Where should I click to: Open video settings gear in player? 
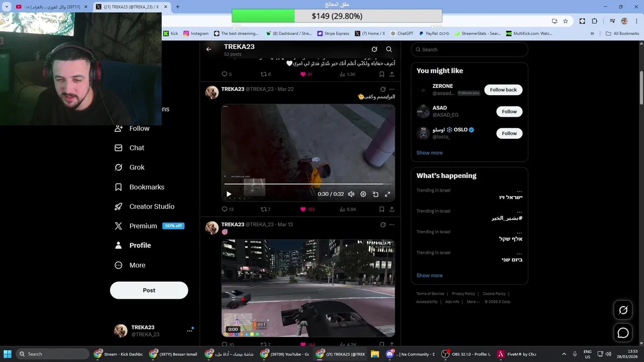click(363, 194)
